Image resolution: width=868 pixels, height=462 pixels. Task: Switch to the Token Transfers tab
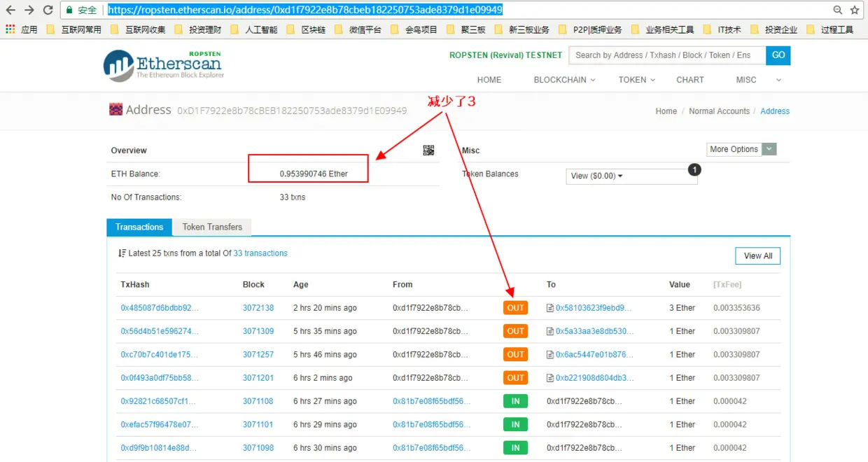212,227
